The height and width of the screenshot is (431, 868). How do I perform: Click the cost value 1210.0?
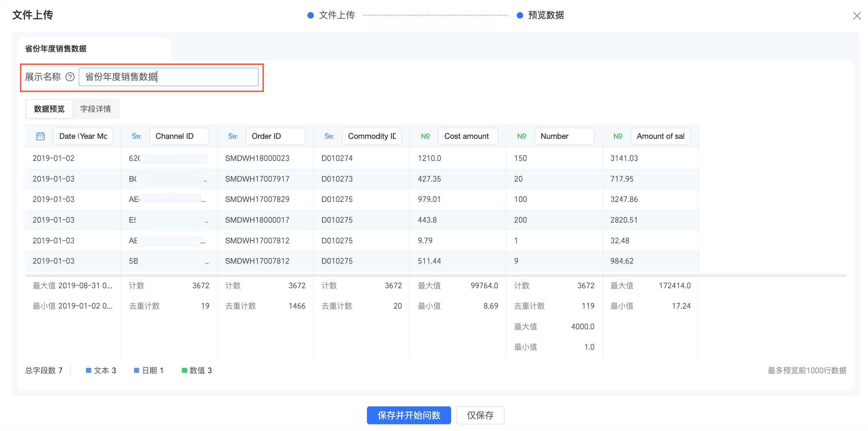429,158
